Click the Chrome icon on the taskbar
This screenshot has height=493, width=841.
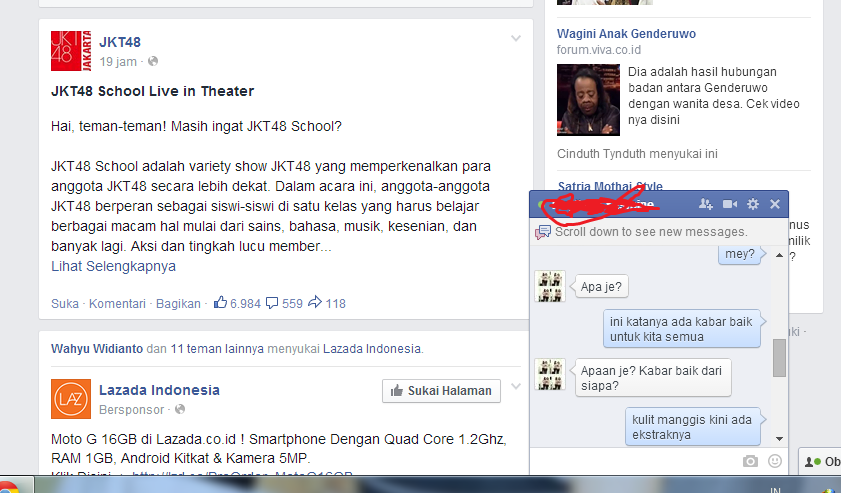click(x=10, y=487)
